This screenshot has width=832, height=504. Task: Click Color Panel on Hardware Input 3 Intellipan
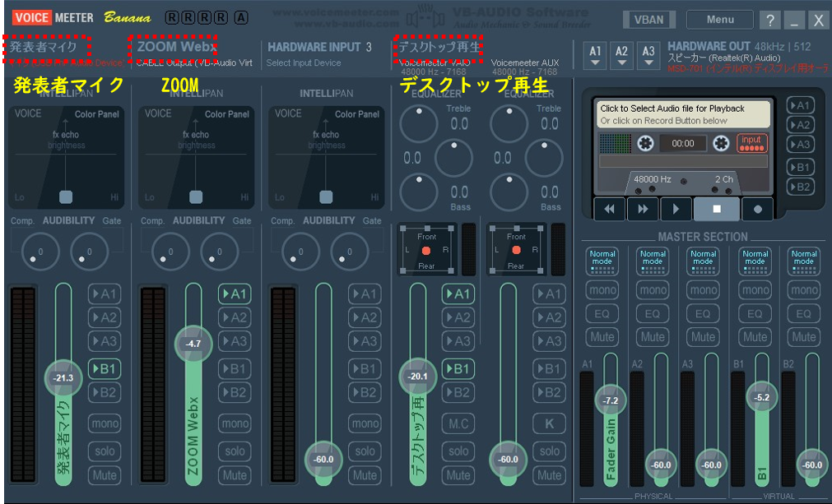click(x=357, y=114)
